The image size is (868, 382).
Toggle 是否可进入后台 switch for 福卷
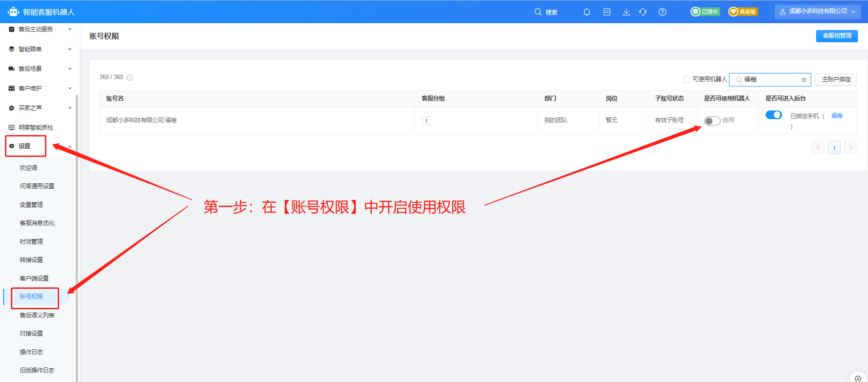click(773, 115)
